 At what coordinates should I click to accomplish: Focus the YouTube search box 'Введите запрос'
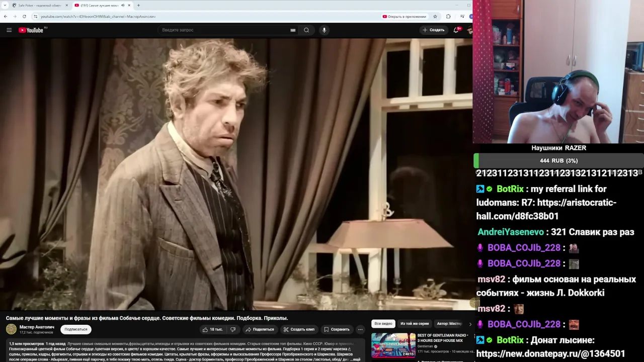(224, 30)
